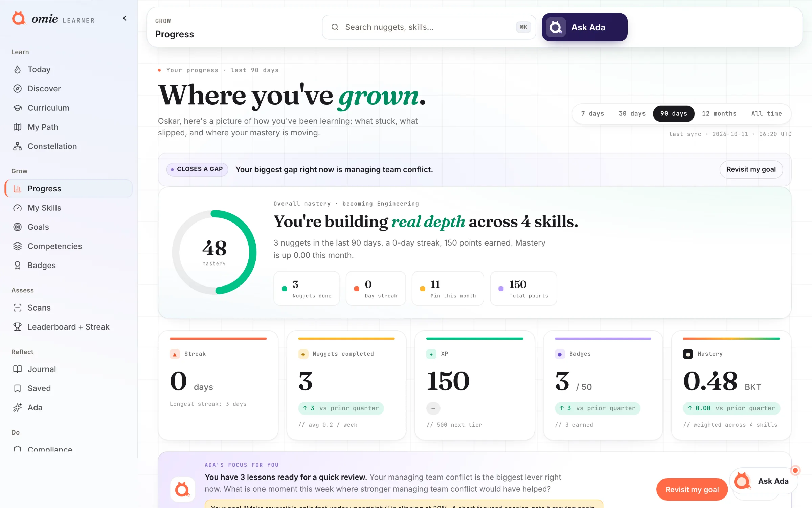Click the Badges card dot icon
812x508 pixels.
tap(560, 354)
